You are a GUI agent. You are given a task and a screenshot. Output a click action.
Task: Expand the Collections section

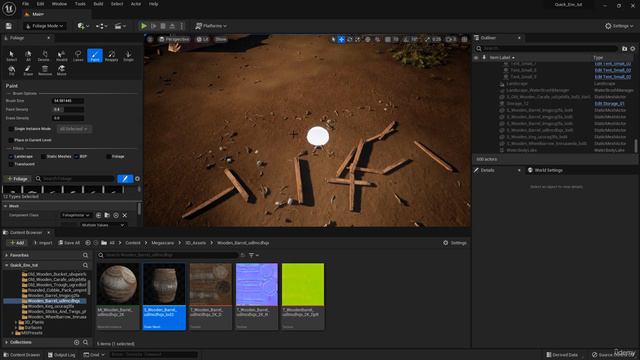7,342
